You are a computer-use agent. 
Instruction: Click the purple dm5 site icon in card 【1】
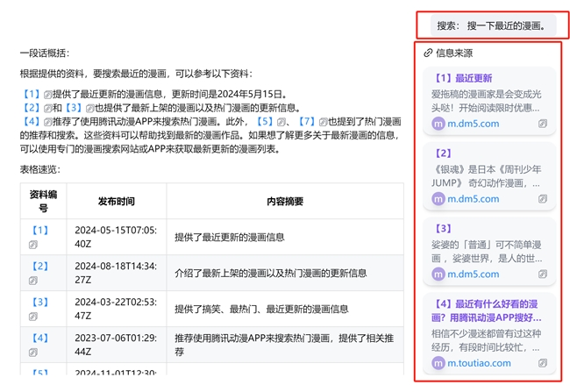(438, 124)
